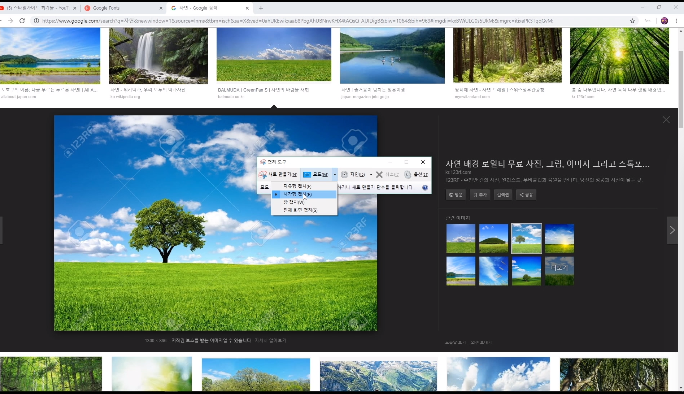Click the blue help icon in Snipping Tool
The width and height of the screenshot is (684, 394).
tap(425, 188)
